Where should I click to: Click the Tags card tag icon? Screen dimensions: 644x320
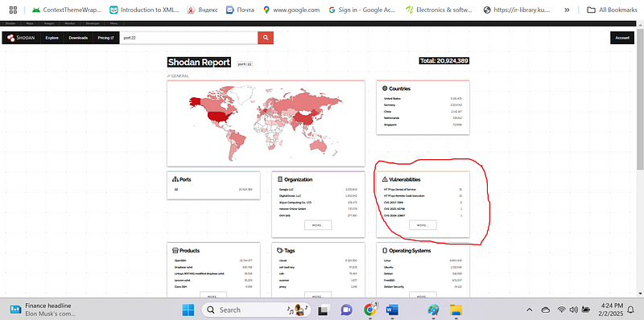point(280,250)
